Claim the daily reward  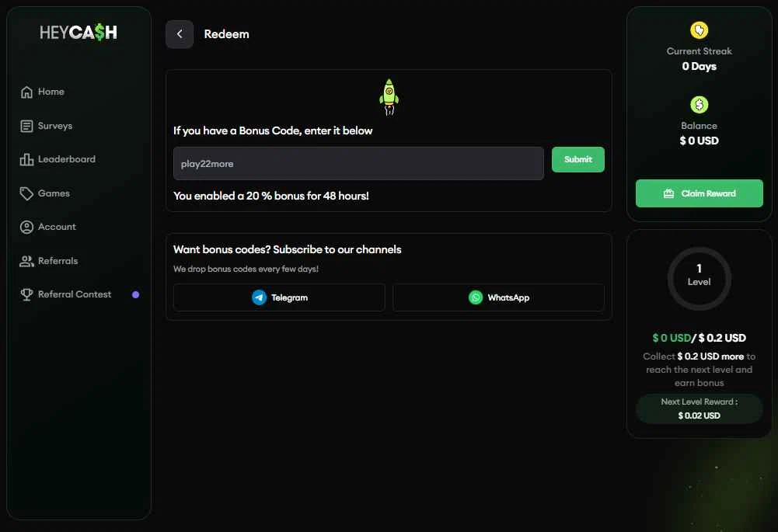click(x=699, y=193)
